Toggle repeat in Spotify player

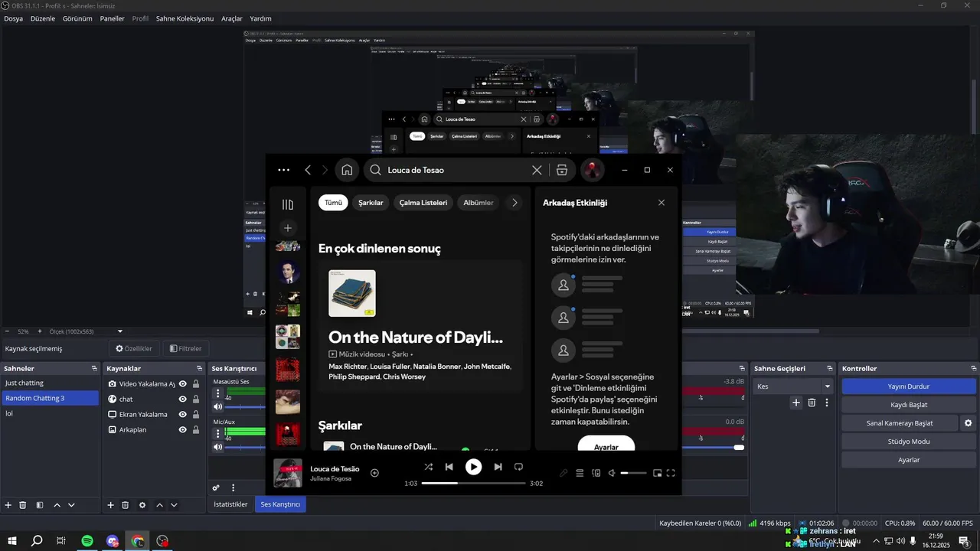click(518, 467)
